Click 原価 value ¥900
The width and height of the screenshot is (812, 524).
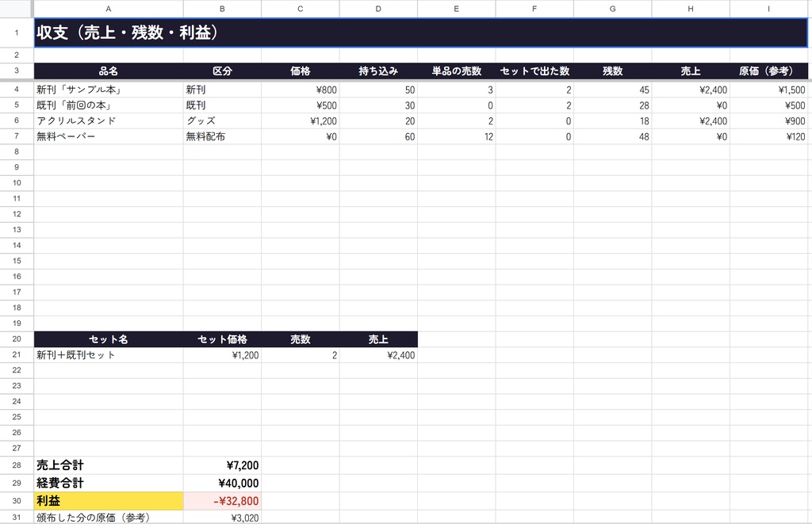tap(768, 120)
